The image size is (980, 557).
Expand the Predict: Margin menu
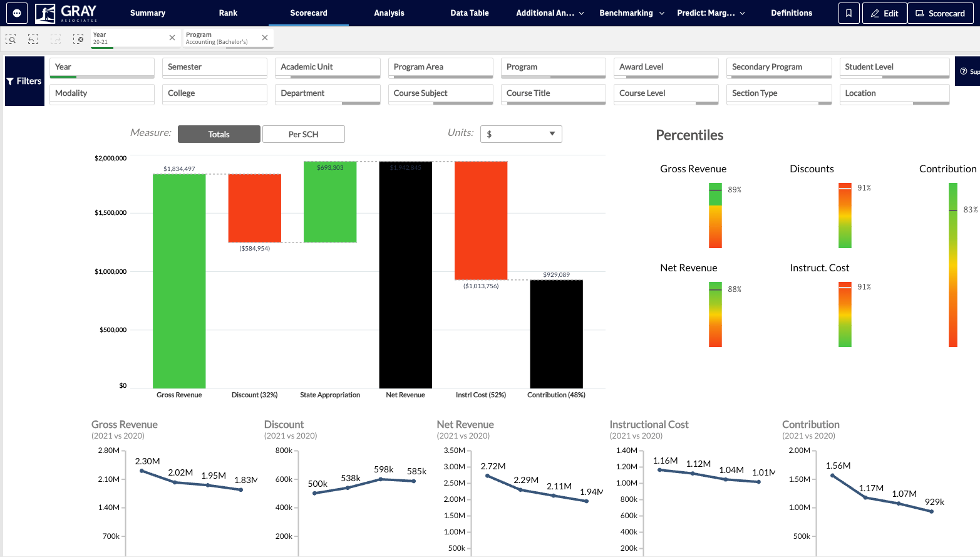coord(711,13)
